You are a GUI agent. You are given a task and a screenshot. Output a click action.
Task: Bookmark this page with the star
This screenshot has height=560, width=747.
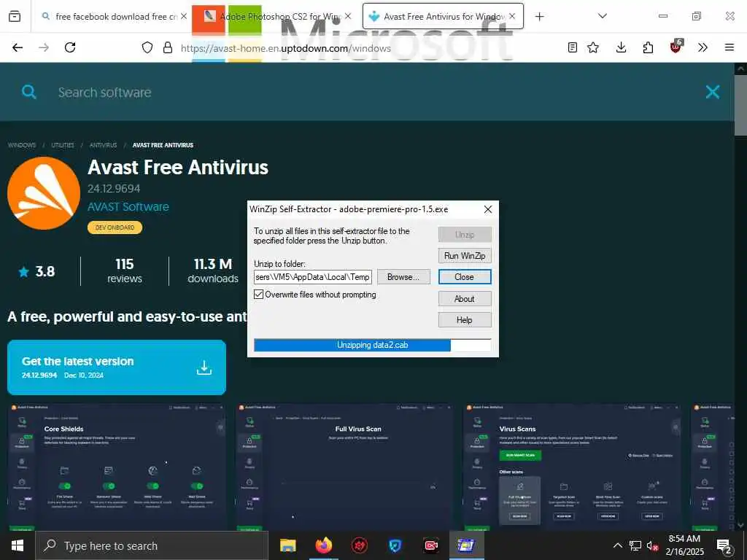point(593,47)
